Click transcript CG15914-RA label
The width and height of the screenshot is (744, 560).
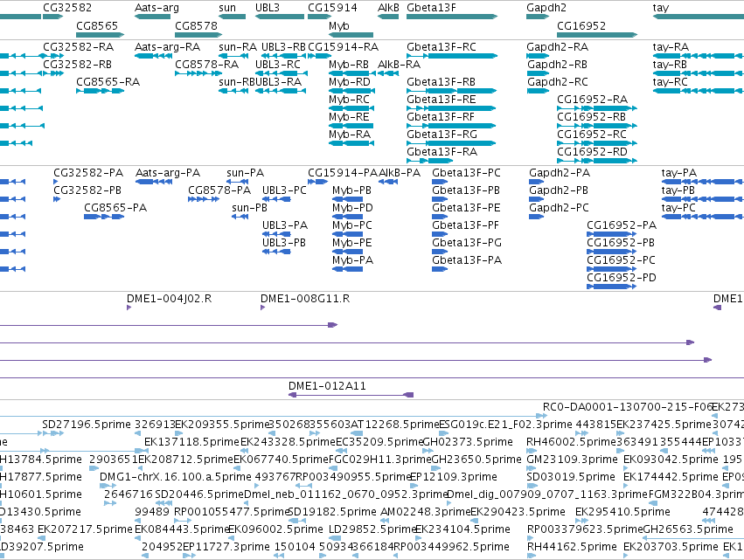click(x=343, y=47)
